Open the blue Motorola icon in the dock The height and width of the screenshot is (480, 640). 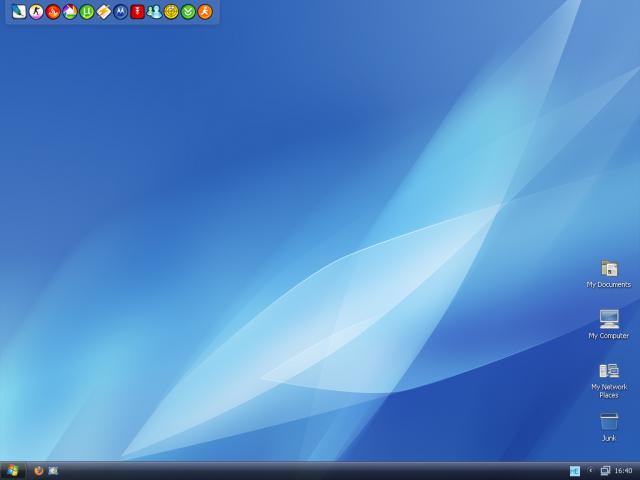[120, 12]
